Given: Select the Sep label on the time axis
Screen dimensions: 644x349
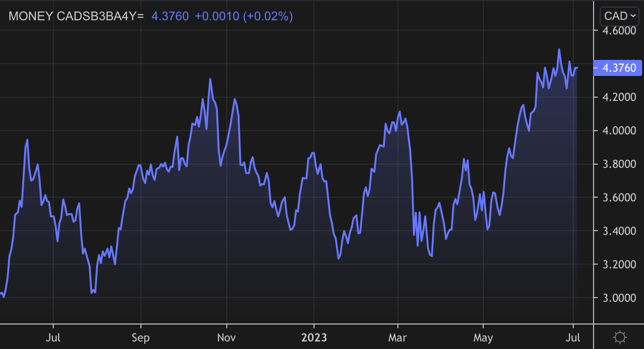Looking at the screenshot, I should coord(140,338).
